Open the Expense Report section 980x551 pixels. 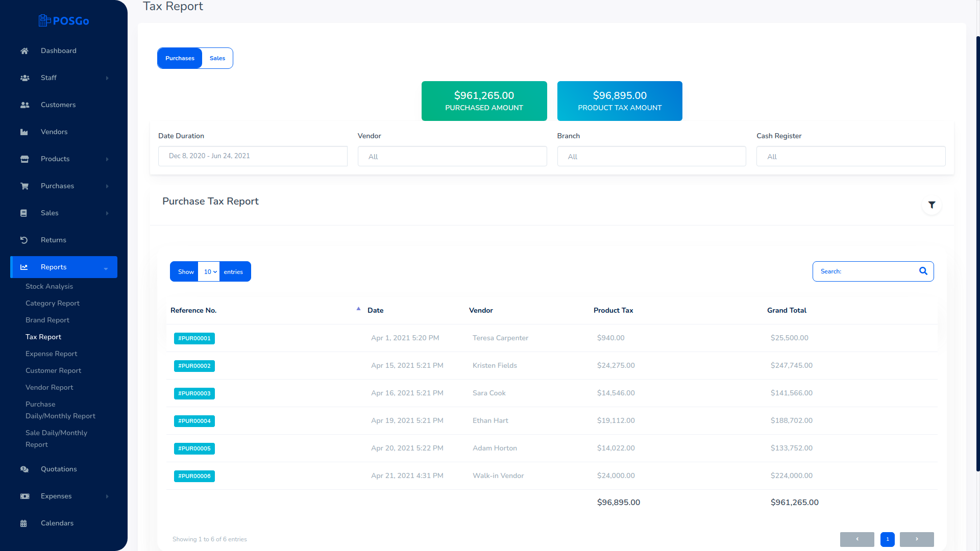click(x=52, y=353)
